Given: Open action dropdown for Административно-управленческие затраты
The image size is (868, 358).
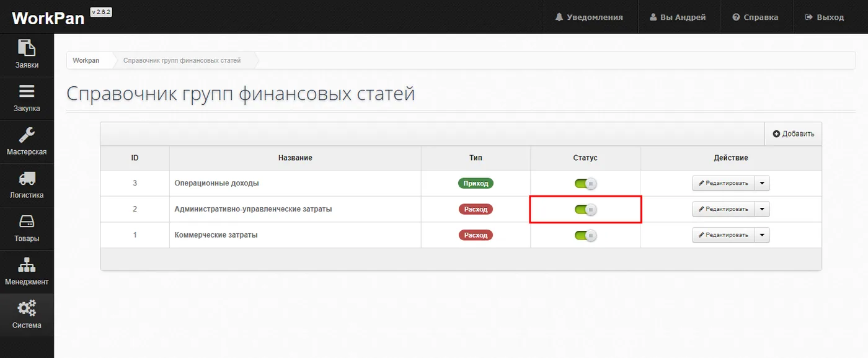Looking at the screenshot, I should click(x=762, y=209).
